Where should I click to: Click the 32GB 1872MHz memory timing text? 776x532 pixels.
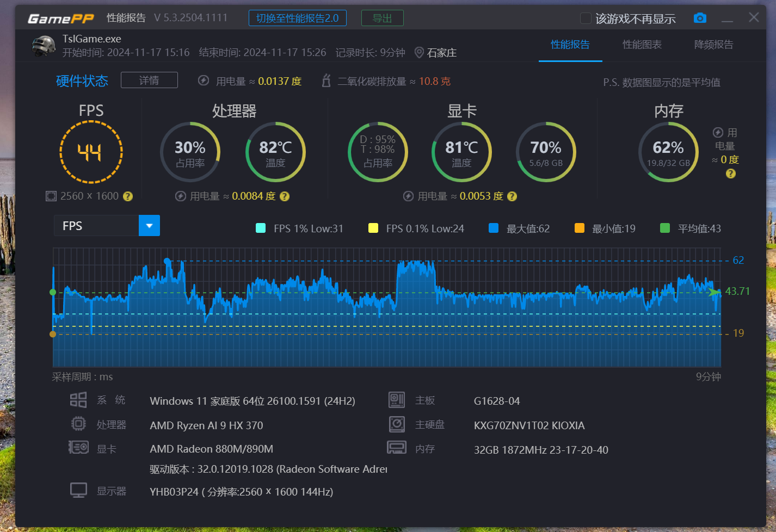[541, 450]
